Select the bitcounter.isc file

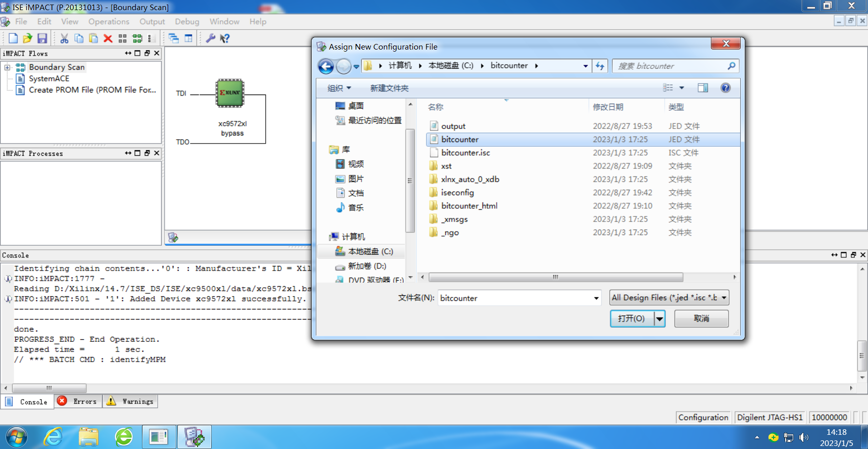[x=465, y=153]
